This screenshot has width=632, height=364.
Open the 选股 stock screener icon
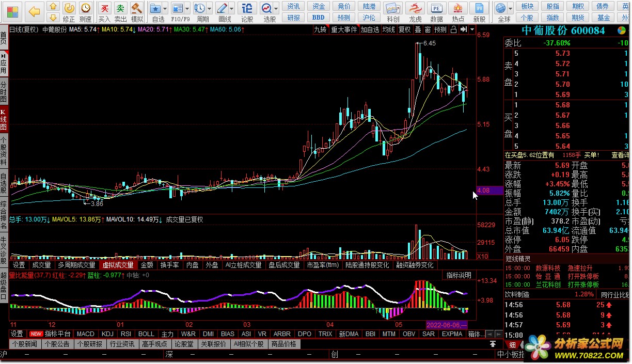tap(266, 8)
